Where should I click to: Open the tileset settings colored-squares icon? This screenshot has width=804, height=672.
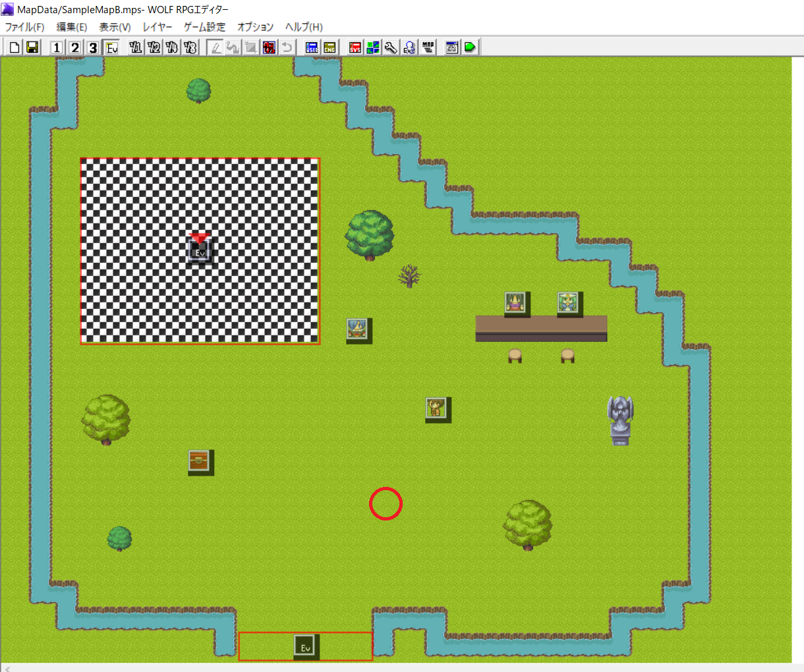(x=373, y=47)
